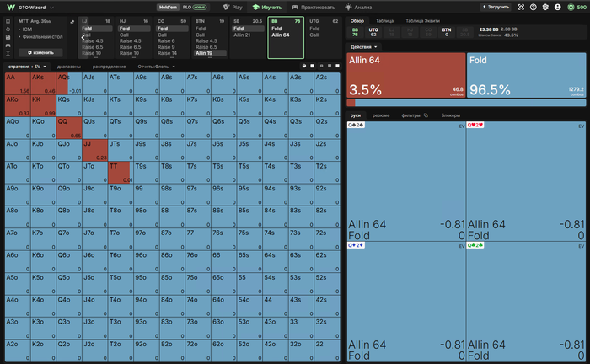590x364 pixels.
Task: Click the green power credits icon showing 500
Action: [x=571, y=7]
